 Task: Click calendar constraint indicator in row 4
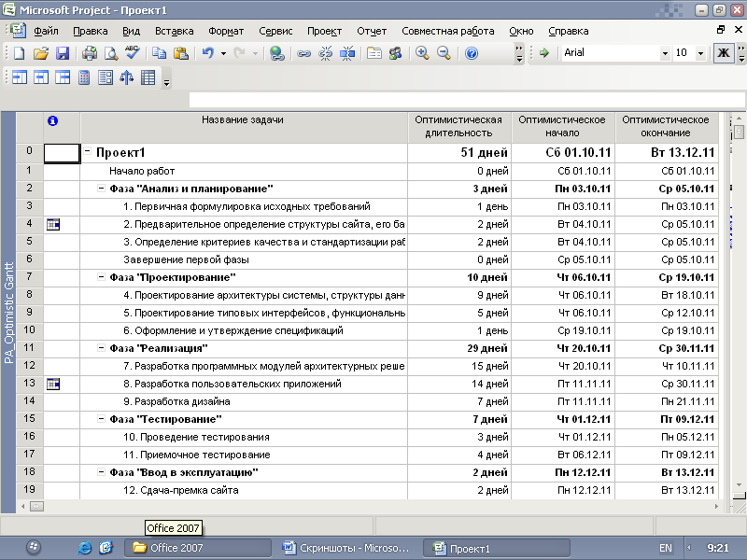coord(53,224)
